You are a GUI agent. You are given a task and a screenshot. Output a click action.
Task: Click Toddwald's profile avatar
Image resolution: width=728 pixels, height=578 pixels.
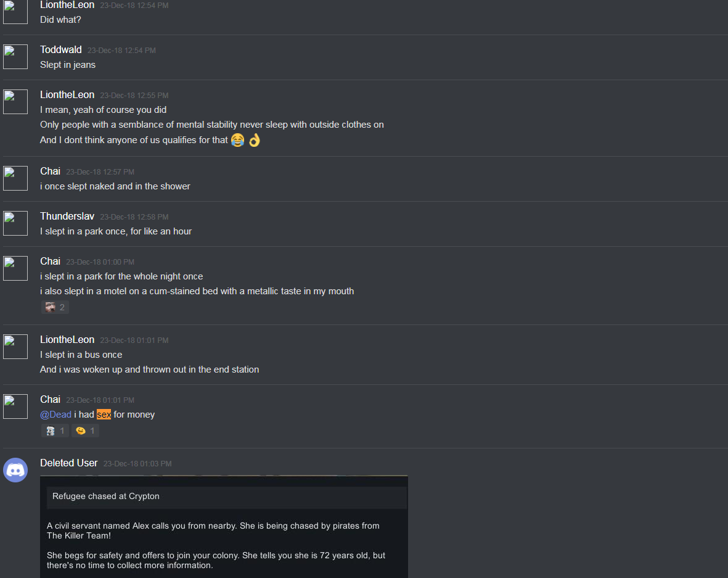[15, 57]
